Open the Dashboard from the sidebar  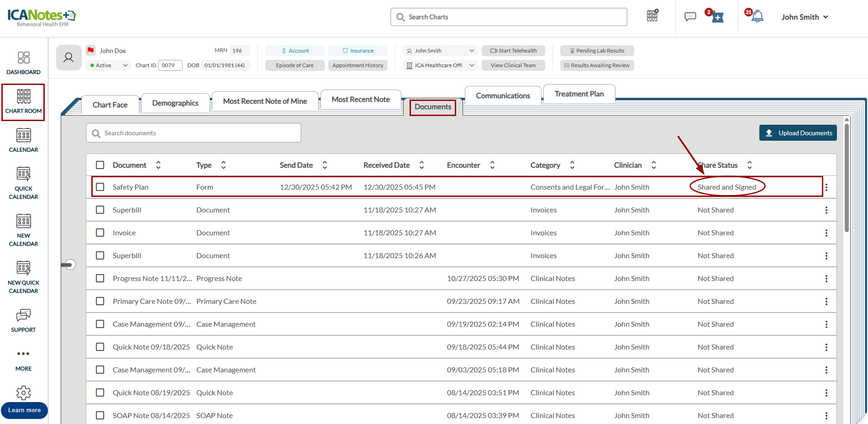pos(23,63)
